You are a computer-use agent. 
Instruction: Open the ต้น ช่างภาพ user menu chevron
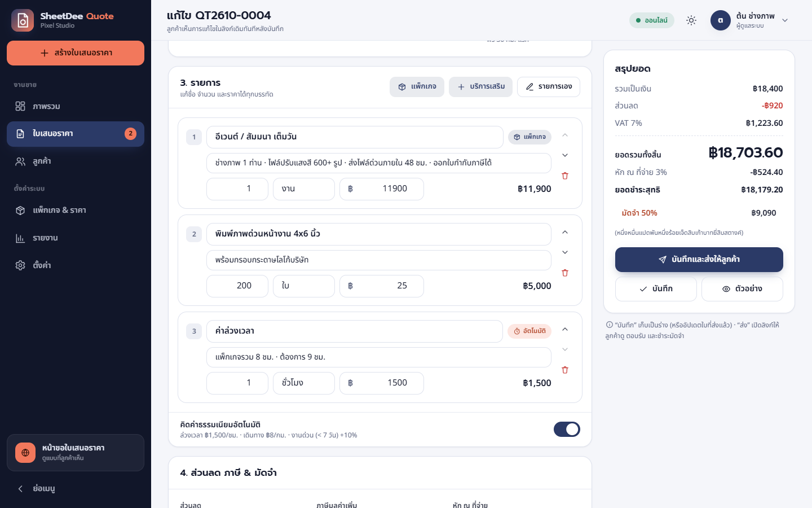785,20
